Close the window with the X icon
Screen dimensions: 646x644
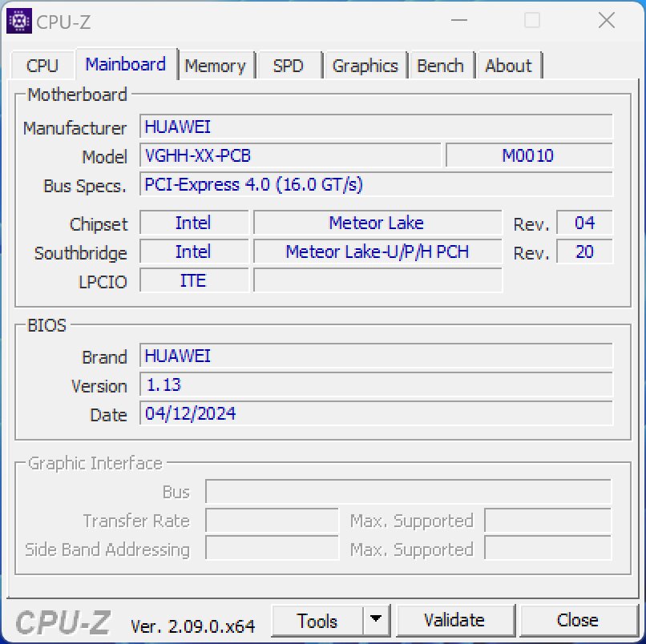click(x=607, y=20)
